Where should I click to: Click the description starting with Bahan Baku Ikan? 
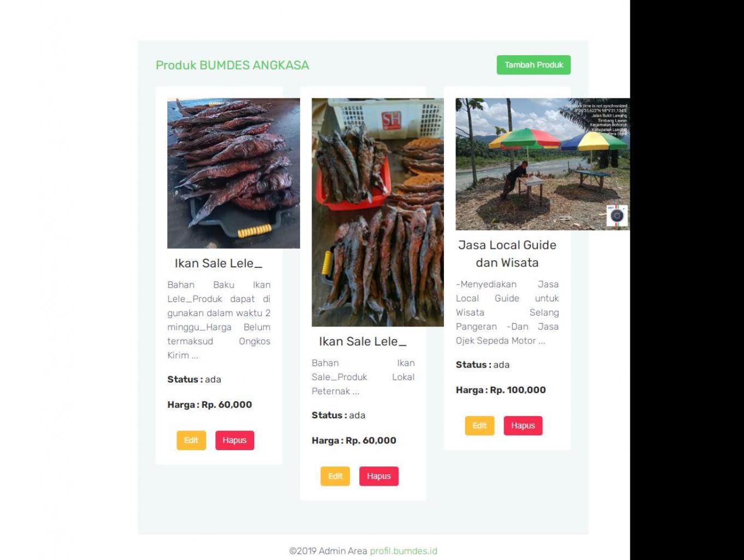click(x=219, y=319)
